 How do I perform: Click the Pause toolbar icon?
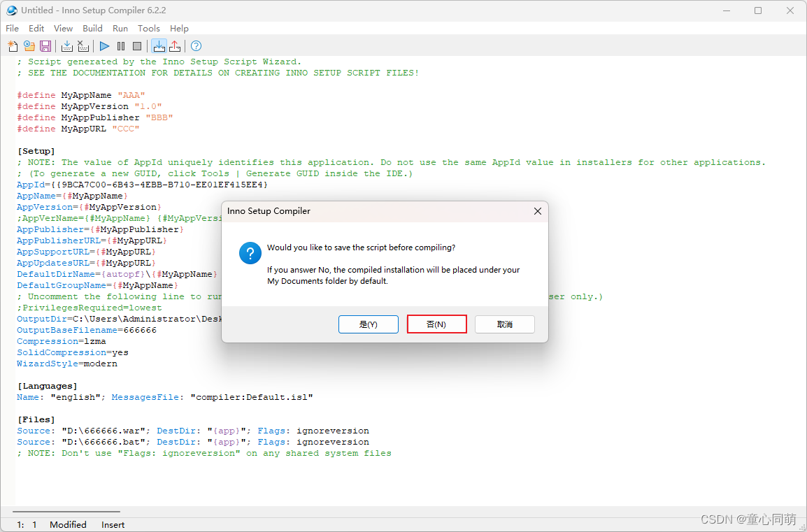click(x=121, y=46)
